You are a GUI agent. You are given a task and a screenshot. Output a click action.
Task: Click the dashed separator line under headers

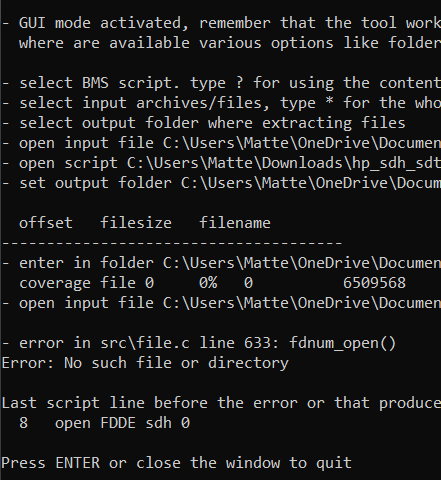coord(172,243)
